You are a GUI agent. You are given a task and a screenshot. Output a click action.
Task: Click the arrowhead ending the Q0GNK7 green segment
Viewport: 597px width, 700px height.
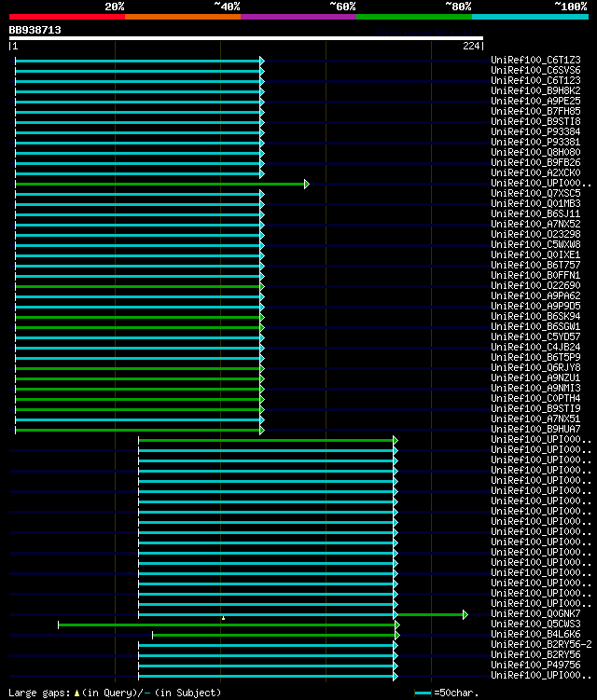(465, 615)
